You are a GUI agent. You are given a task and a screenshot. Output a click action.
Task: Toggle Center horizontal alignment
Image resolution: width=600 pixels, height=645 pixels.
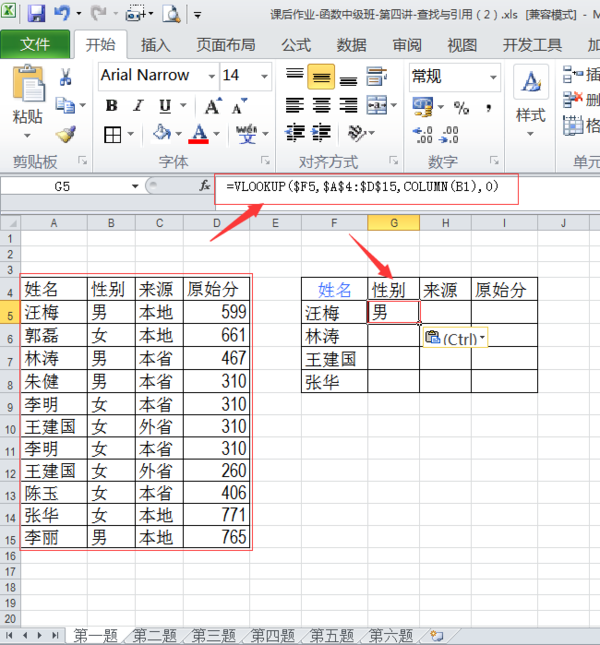[321, 105]
